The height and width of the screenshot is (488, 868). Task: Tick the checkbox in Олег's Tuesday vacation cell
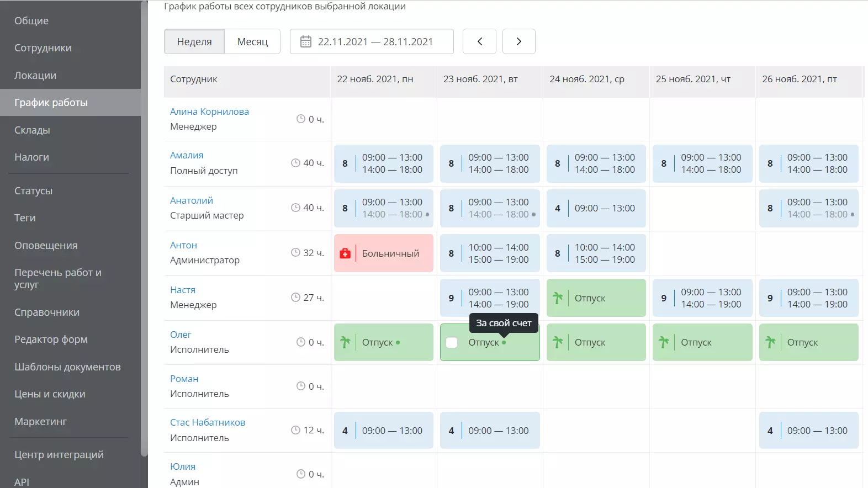coord(452,342)
